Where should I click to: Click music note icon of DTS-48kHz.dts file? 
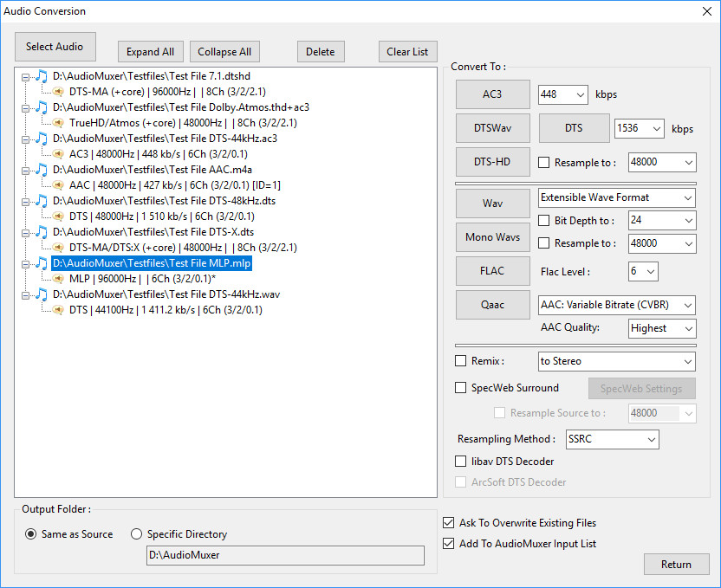pyautogui.click(x=42, y=201)
